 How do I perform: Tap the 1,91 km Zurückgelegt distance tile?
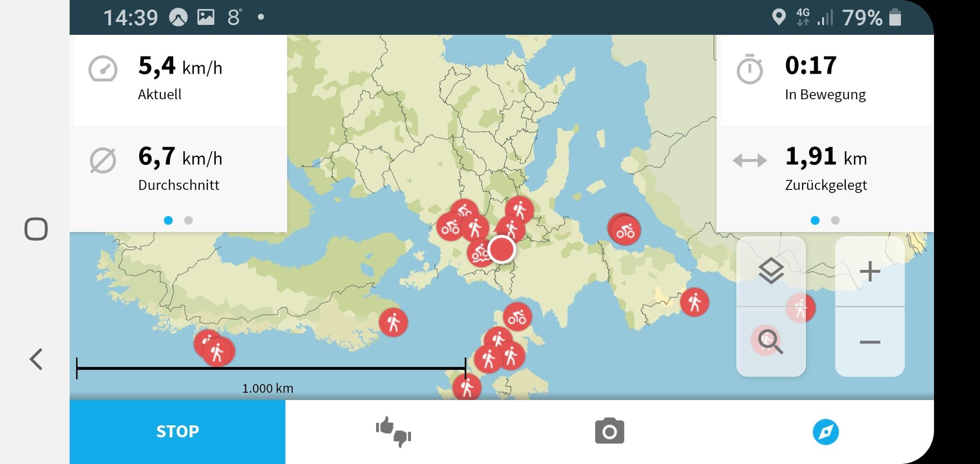point(826,169)
